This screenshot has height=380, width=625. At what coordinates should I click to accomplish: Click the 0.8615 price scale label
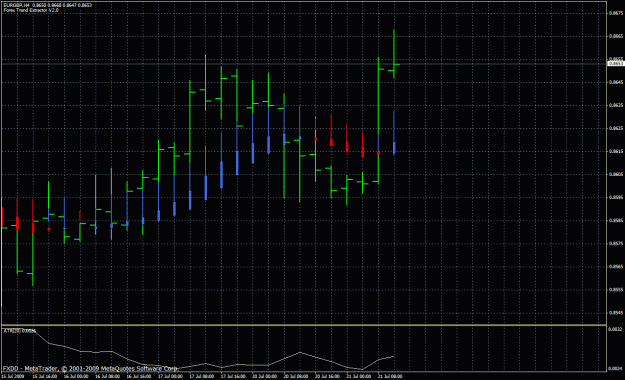616,152
